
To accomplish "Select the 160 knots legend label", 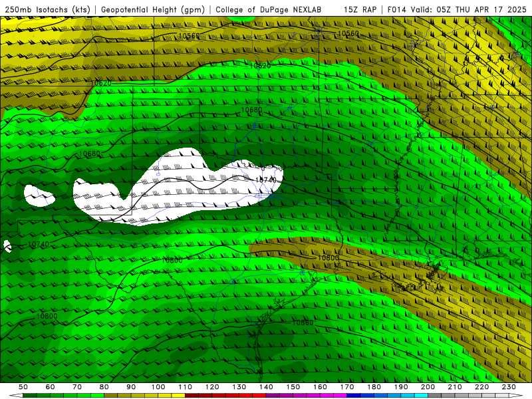I will (x=321, y=387).
